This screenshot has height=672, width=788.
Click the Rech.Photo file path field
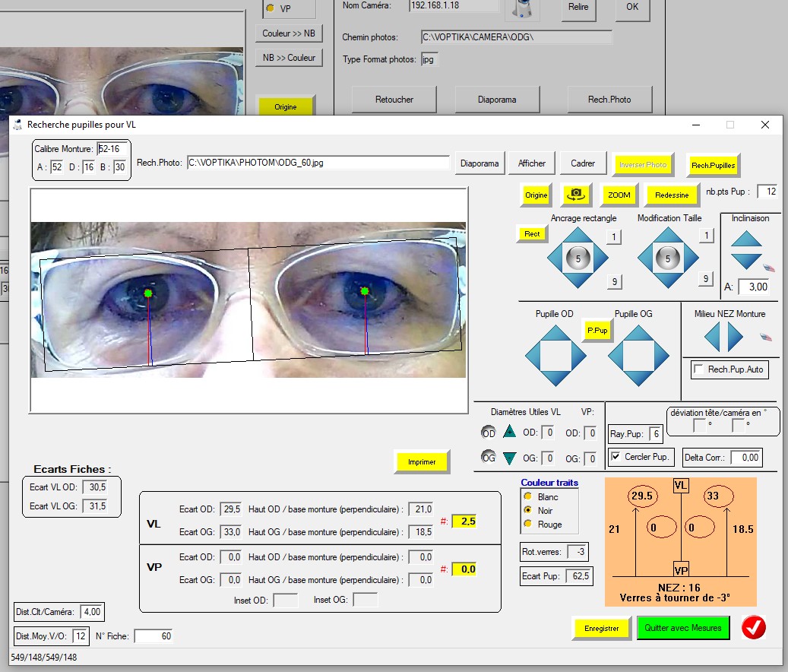coord(318,163)
